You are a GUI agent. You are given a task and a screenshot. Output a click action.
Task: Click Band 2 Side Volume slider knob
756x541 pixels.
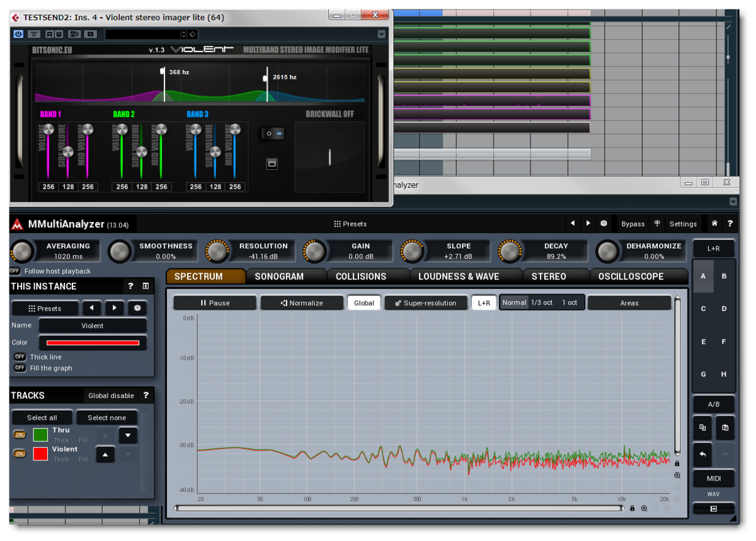(141, 152)
